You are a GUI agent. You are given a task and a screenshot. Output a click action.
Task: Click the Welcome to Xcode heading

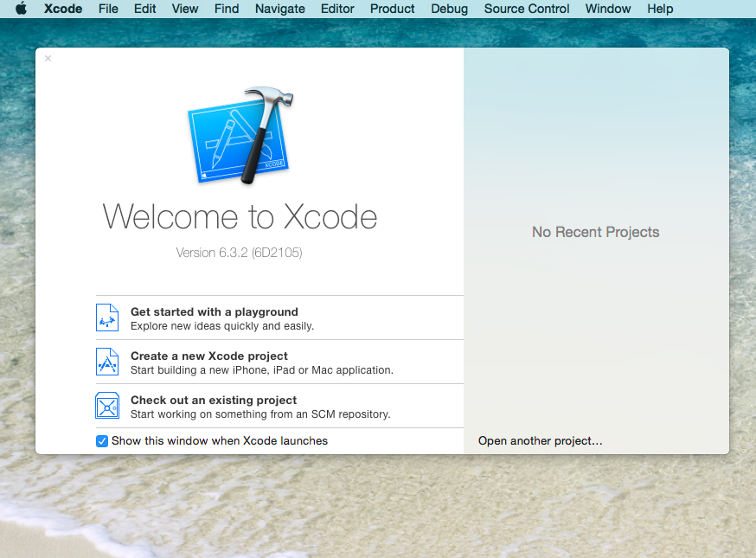click(240, 216)
